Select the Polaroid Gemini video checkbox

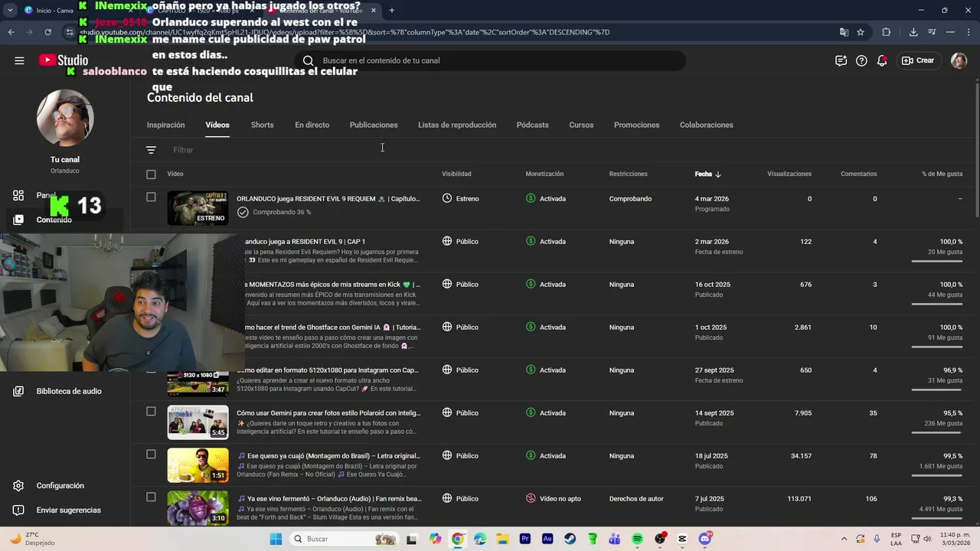click(x=151, y=412)
